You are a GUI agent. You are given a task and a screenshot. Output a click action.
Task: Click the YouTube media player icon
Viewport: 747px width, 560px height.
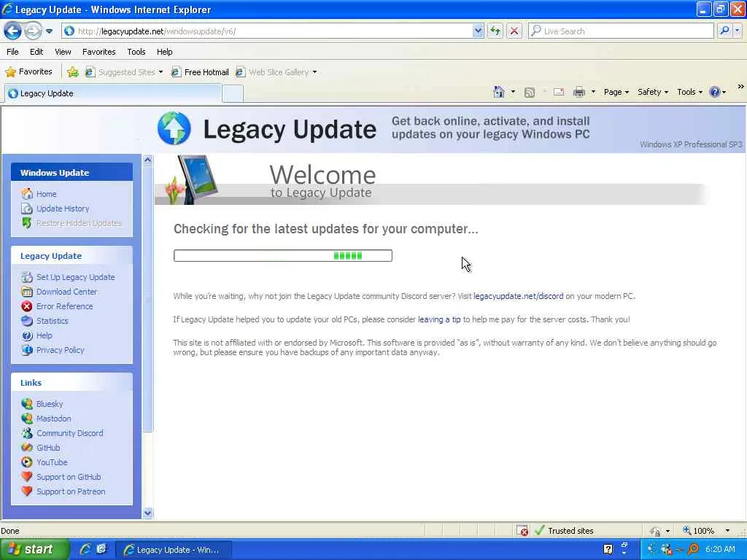tap(27, 462)
